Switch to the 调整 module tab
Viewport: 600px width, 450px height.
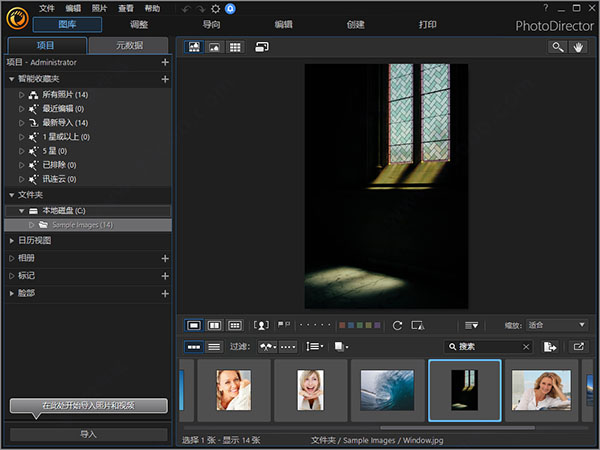[139, 24]
